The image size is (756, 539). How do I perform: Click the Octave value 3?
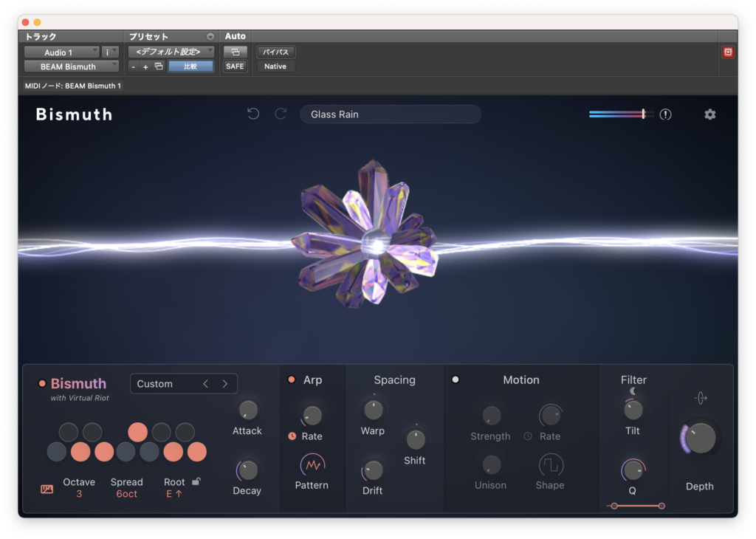[79, 494]
